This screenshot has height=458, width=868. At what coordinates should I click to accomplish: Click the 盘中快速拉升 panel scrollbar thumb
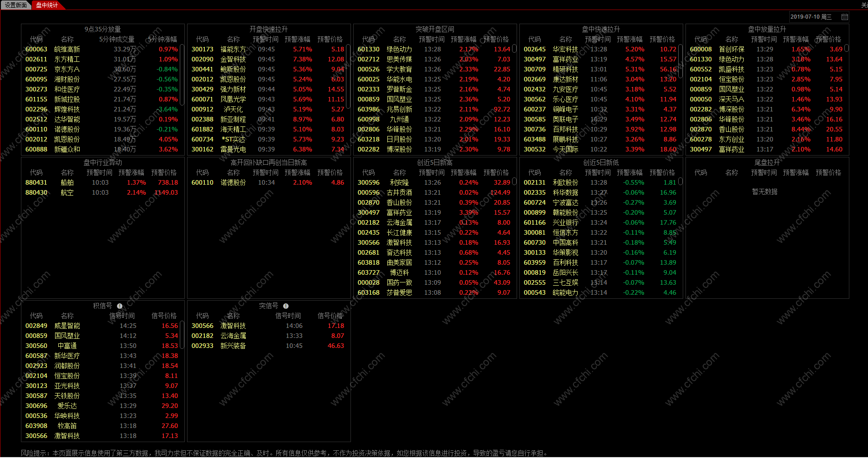click(x=680, y=61)
